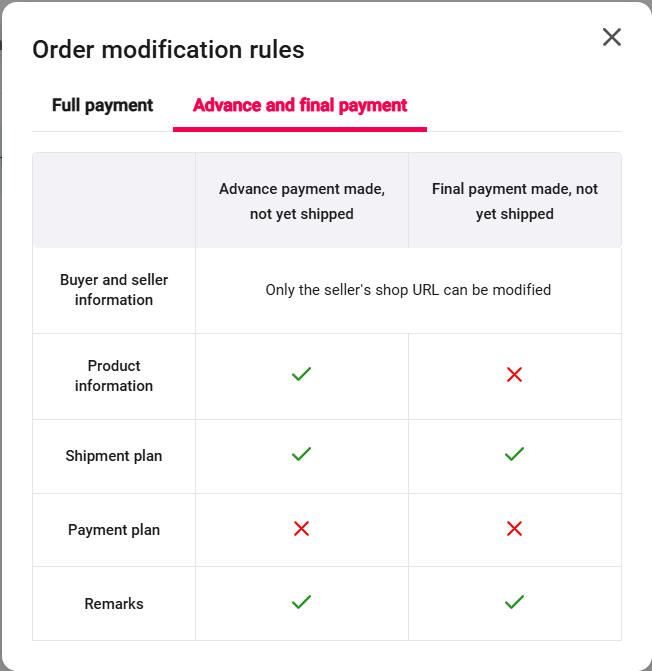
Task: Click red cross for Product information final payment
Action: click(x=514, y=374)
